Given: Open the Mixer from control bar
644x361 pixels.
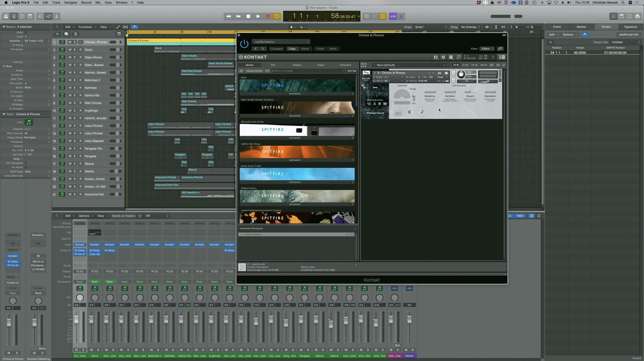Looking at the screenshot, I should point(48,16).
